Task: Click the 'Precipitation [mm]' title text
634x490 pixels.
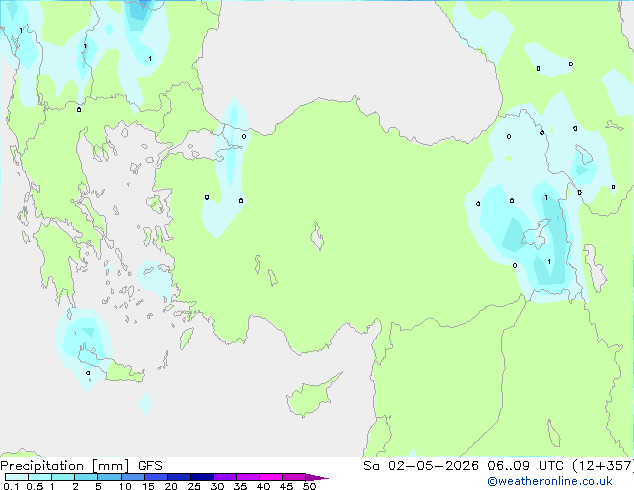Action: (64, 466)
